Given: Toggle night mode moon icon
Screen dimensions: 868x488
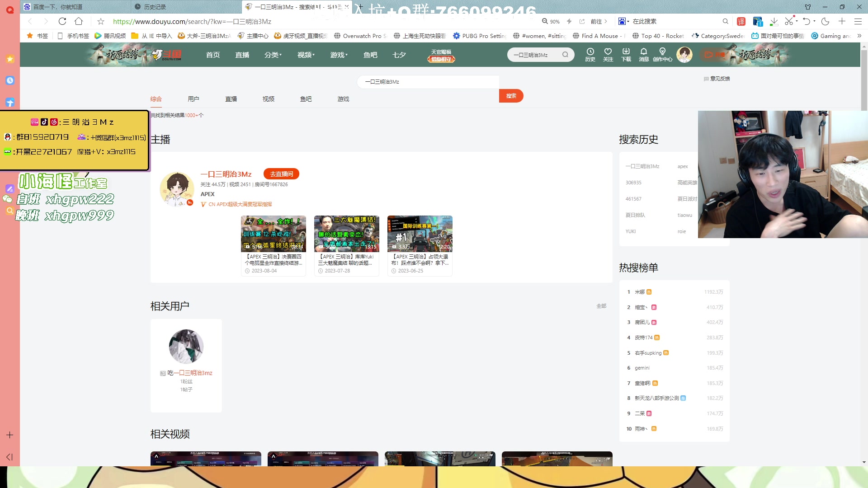Looking at the screenshot, I should pyautogui.click(x=825, y=21).
